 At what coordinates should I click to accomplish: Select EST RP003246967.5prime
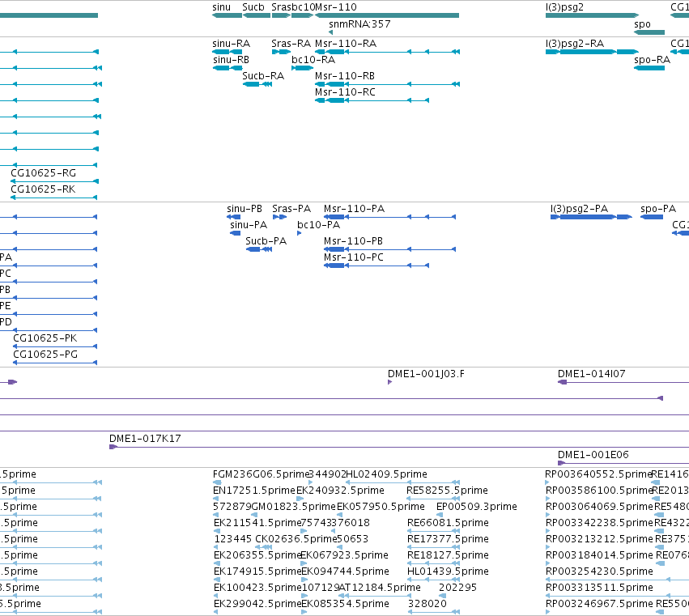point(599,605)
